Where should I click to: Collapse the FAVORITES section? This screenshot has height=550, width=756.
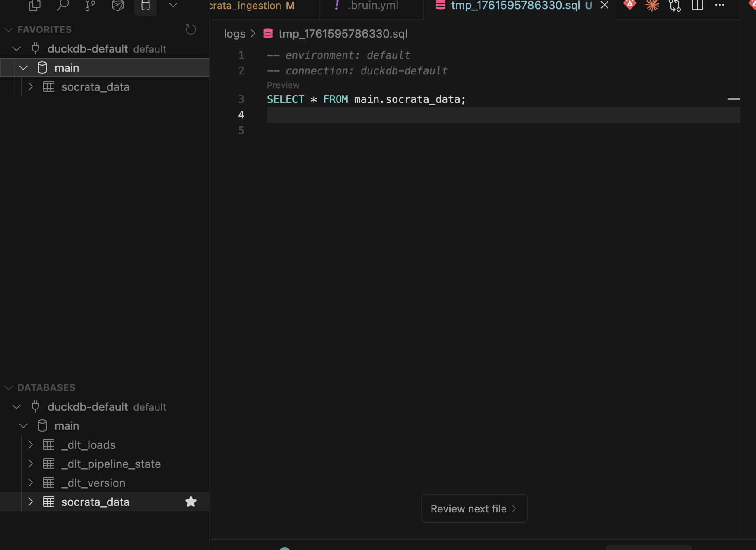click(9, 29)
